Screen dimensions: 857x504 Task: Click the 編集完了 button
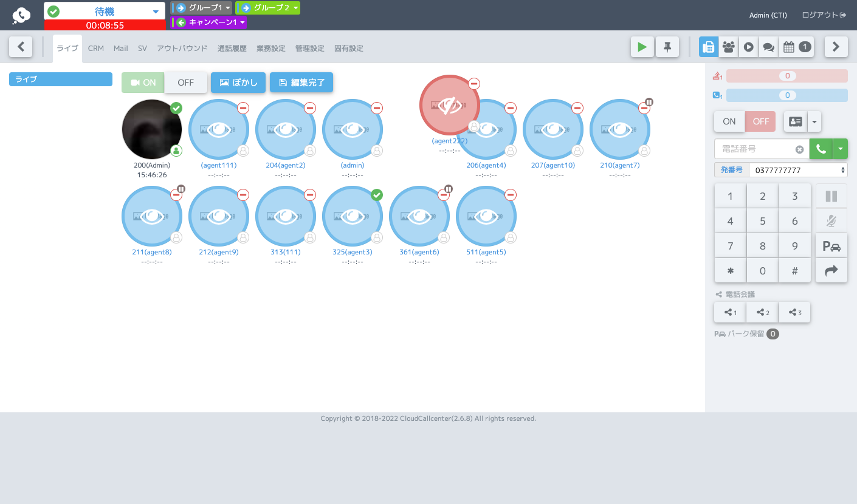(301, 83)
